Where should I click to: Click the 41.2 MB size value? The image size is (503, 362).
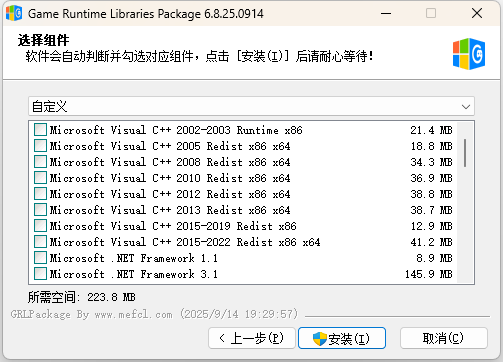(x=431, y=242)
